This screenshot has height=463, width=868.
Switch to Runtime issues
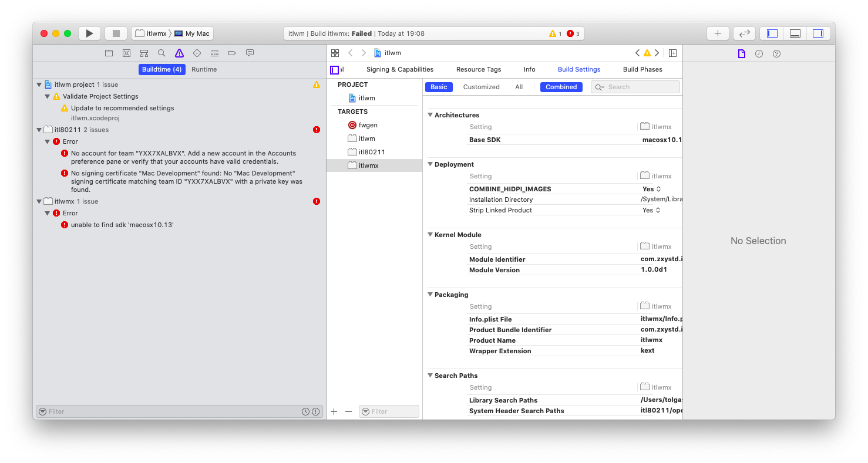[x=204, y=69]
